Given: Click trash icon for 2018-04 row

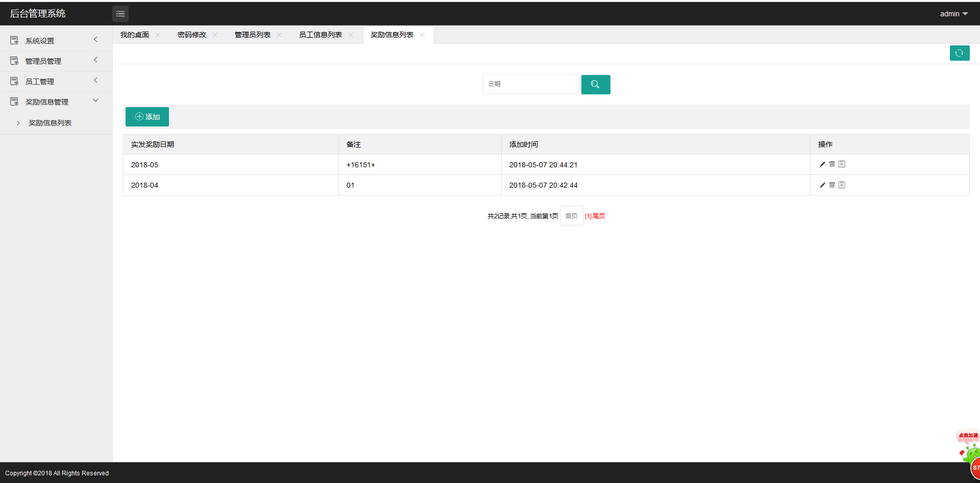Looking at the screenshot, I should tap(832, 185).
